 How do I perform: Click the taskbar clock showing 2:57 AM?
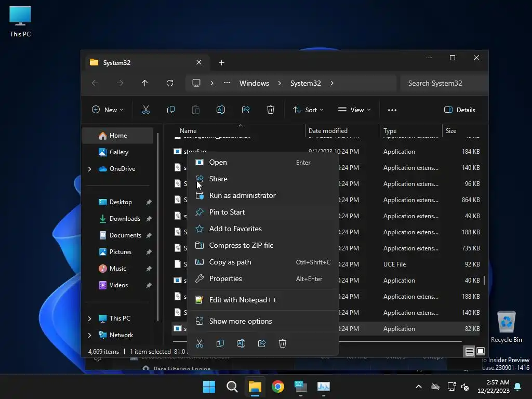click(494, 387)
